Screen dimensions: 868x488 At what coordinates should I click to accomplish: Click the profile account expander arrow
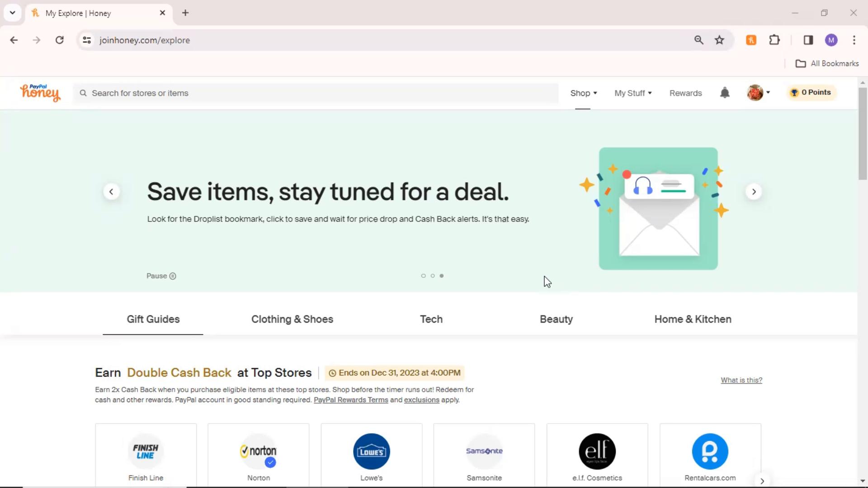click(x=768, y=92)
